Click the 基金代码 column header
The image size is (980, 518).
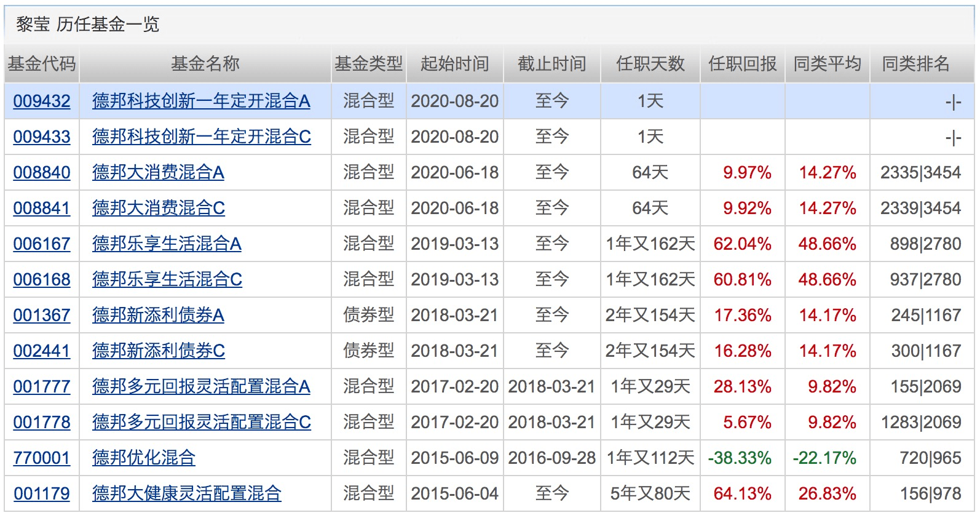pyautogui.click(x=42, y=64)
